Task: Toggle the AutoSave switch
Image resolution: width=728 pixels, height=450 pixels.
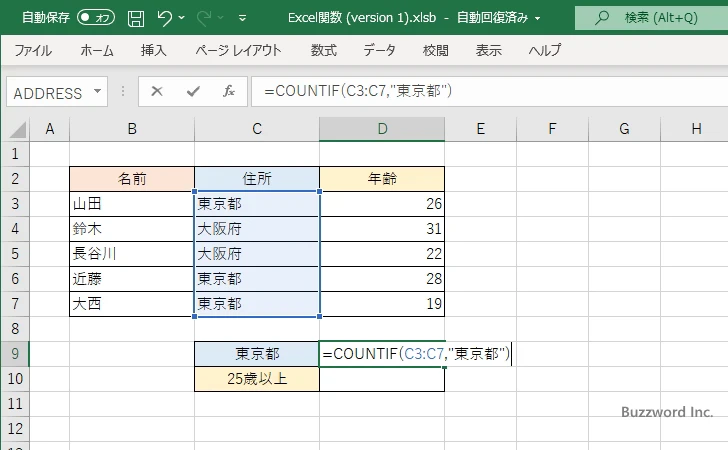Action: click(x=95, y=18)
